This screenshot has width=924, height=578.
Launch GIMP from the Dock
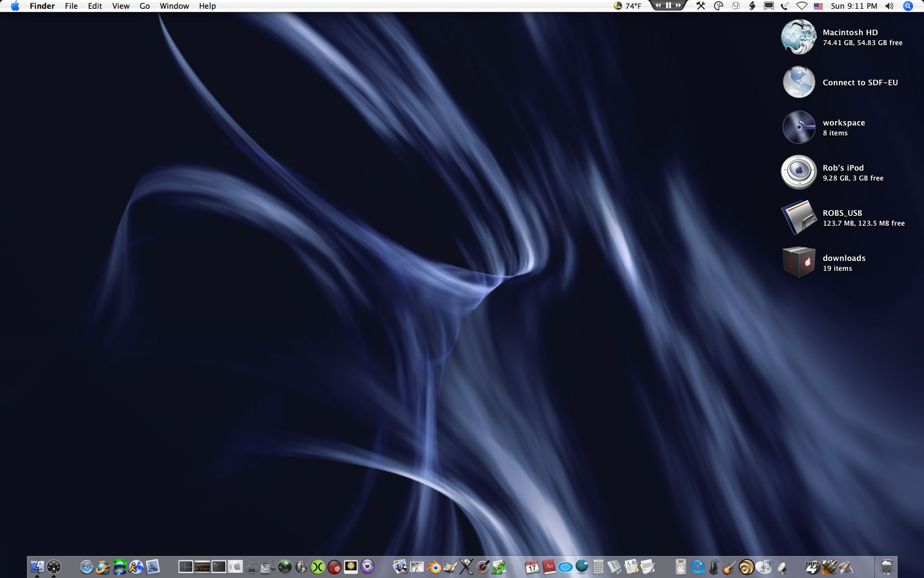coord(450,566)
